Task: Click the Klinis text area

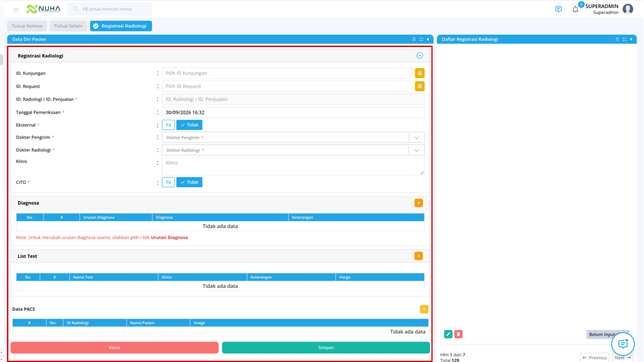Action: click(293, 166)
